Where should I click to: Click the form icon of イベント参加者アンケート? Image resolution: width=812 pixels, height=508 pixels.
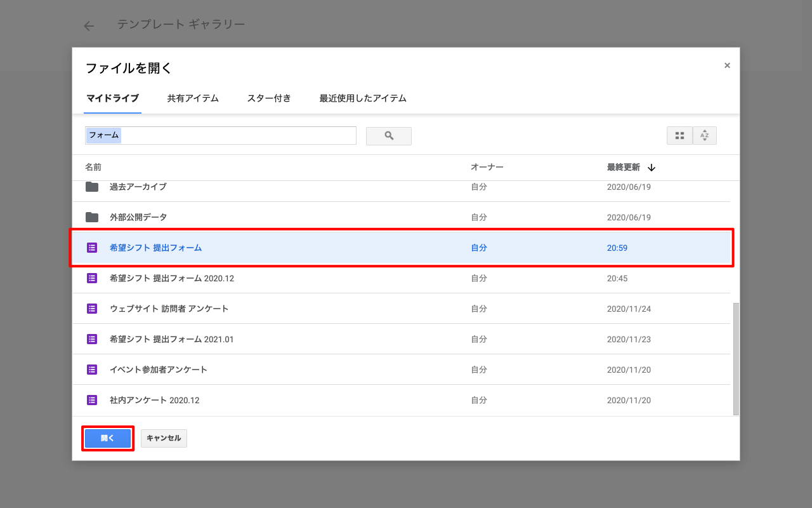pos(92,370)
